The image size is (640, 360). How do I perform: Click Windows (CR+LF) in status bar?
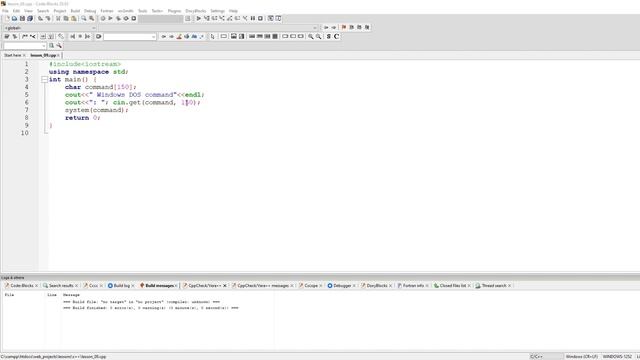[582, 357]
